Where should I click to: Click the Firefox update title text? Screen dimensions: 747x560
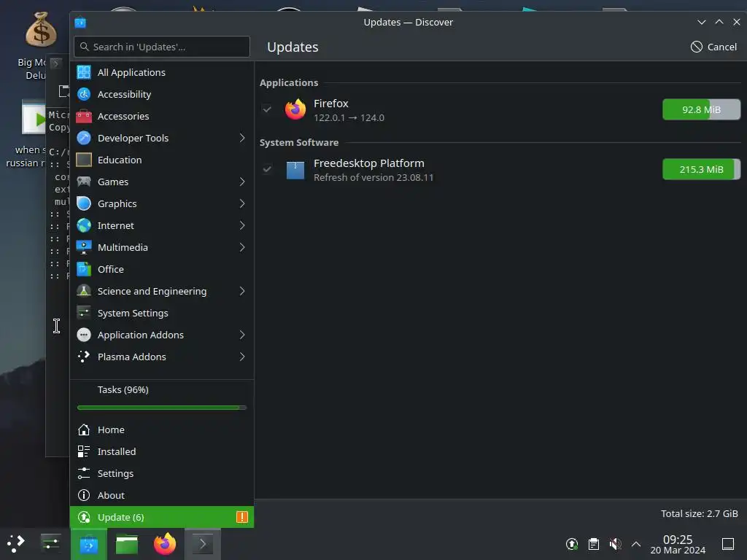(330, 104)
